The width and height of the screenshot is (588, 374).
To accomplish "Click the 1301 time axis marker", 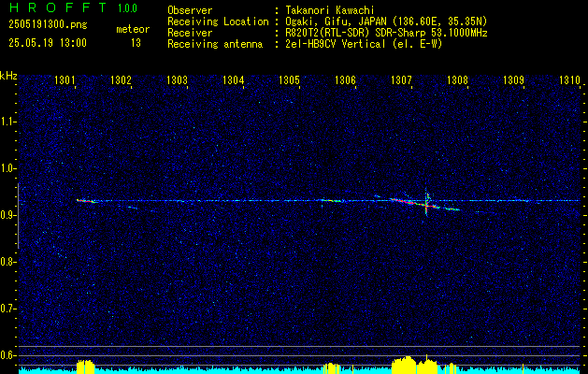I will point(65,79).
